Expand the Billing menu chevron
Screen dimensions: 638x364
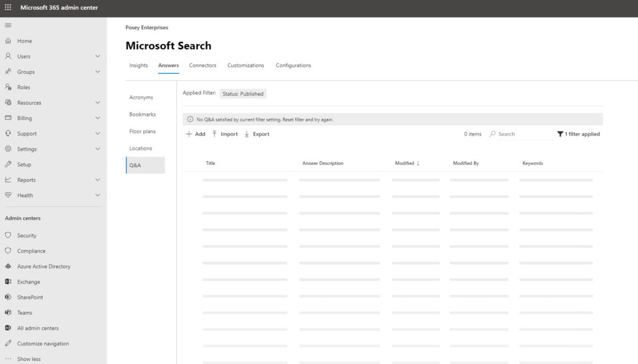98,118
